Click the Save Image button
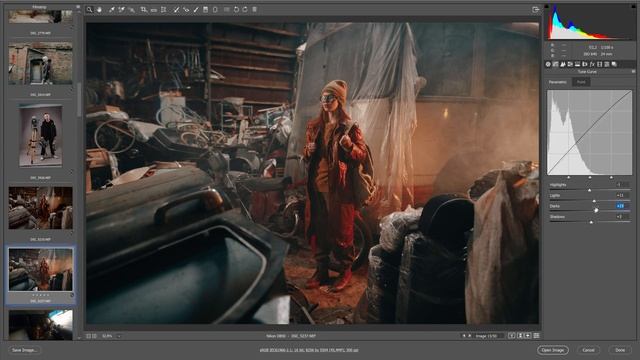Viewport: 640px width, 360px height. click(x=24, y=350)
